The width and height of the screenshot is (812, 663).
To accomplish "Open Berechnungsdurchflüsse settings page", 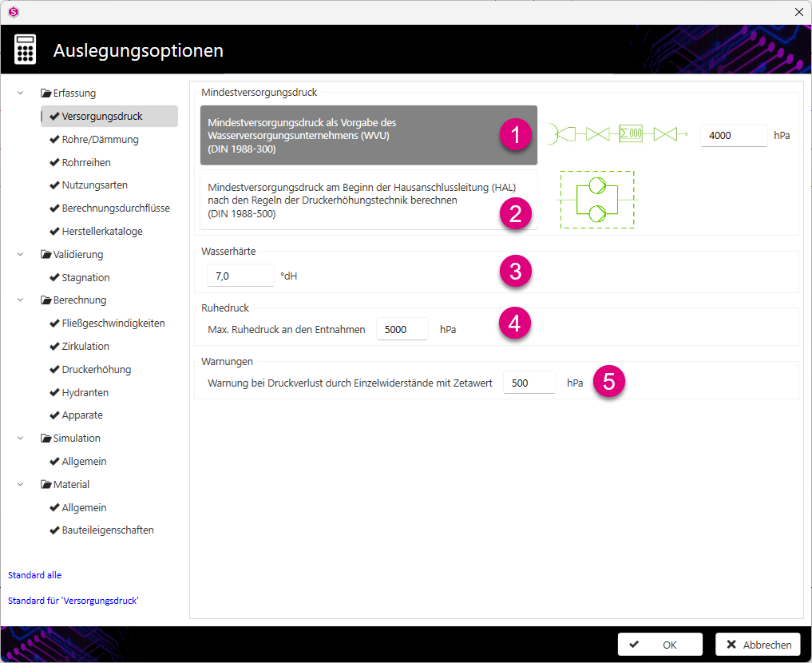I will point(116,208).
